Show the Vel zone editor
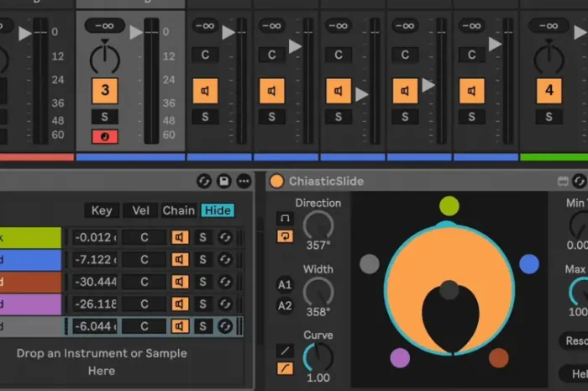Image resolution: width=588 pixels, height=391 pixels. (140, 210)
